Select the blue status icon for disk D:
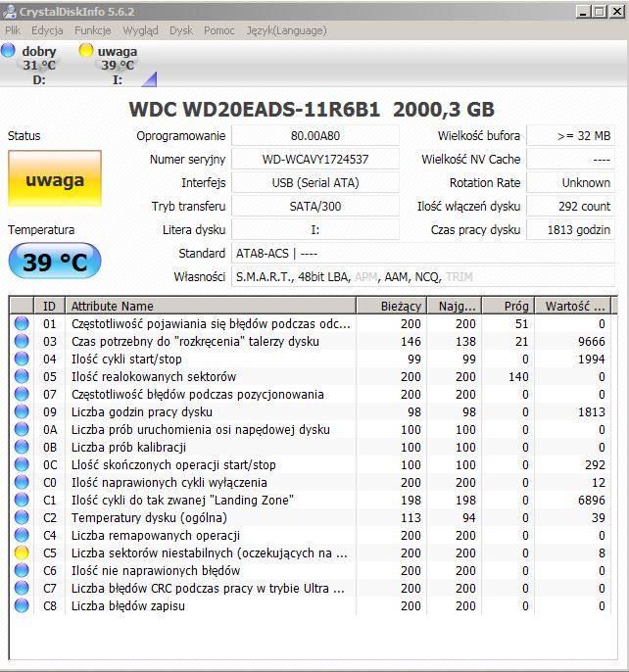 [x=8, y=50]
